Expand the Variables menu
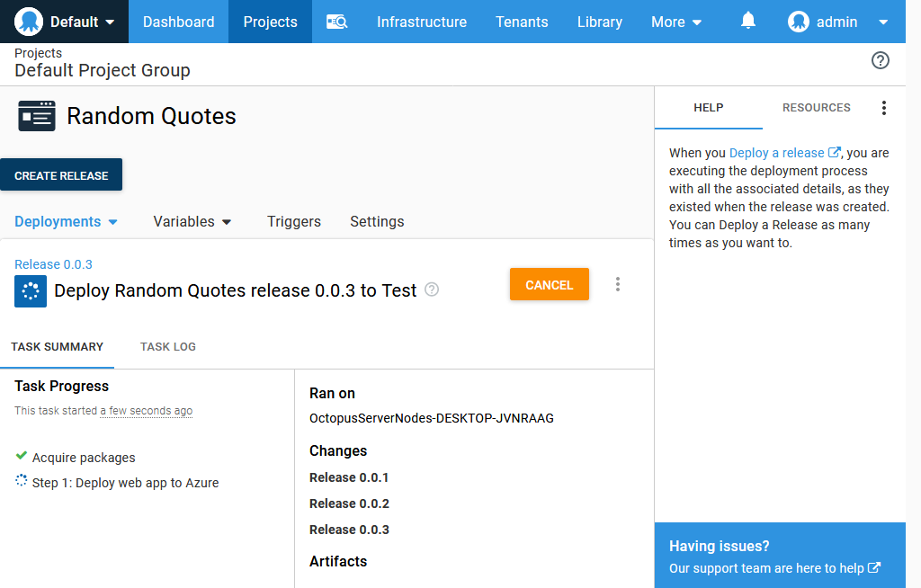This screenshot has height=588, width=921. [x=192, y=221]
